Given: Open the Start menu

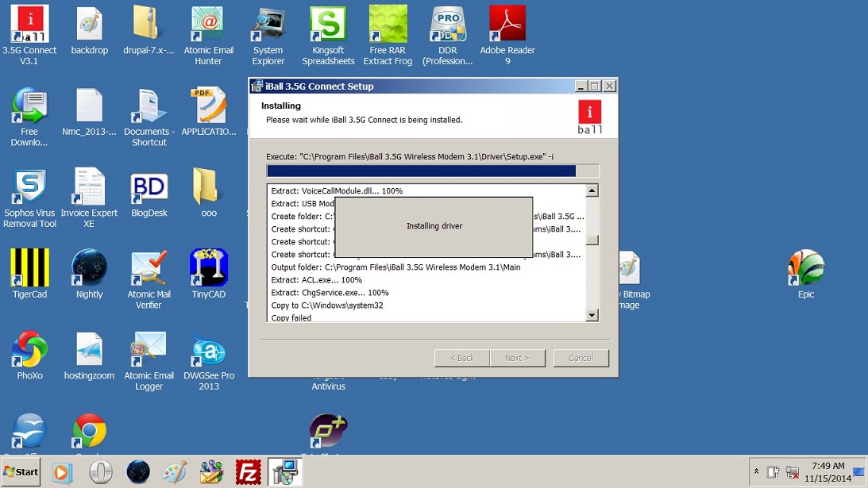Looking at the screenshot, I should point(21,472).
